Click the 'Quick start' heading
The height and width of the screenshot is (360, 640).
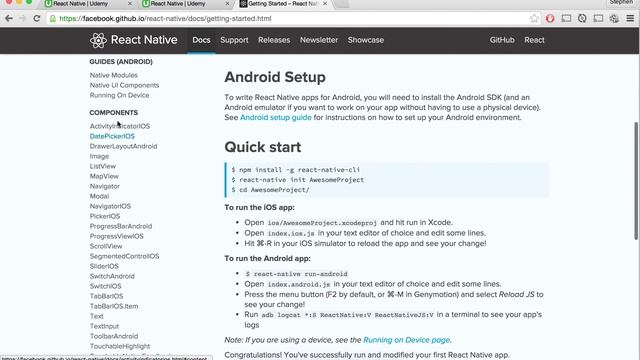(x=262, y=147)
